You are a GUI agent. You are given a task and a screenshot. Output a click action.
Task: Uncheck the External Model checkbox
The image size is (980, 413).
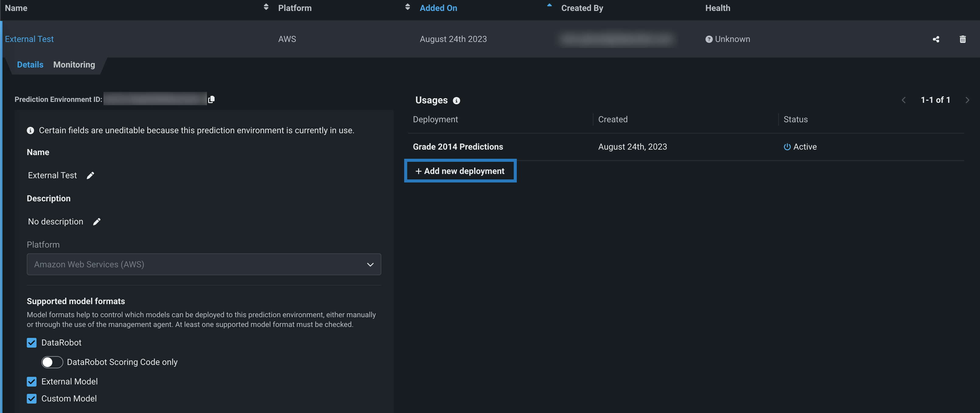point(32,381)
